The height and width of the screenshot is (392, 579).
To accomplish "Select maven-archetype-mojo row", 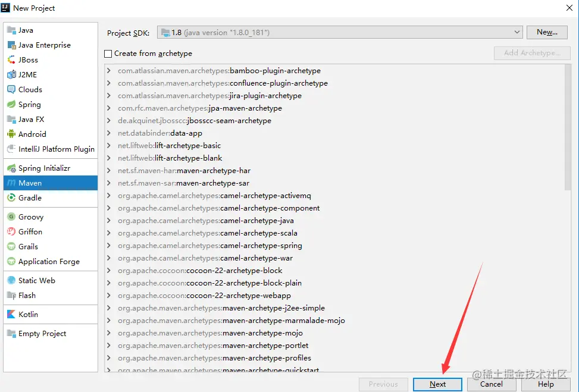I will 334,333.
